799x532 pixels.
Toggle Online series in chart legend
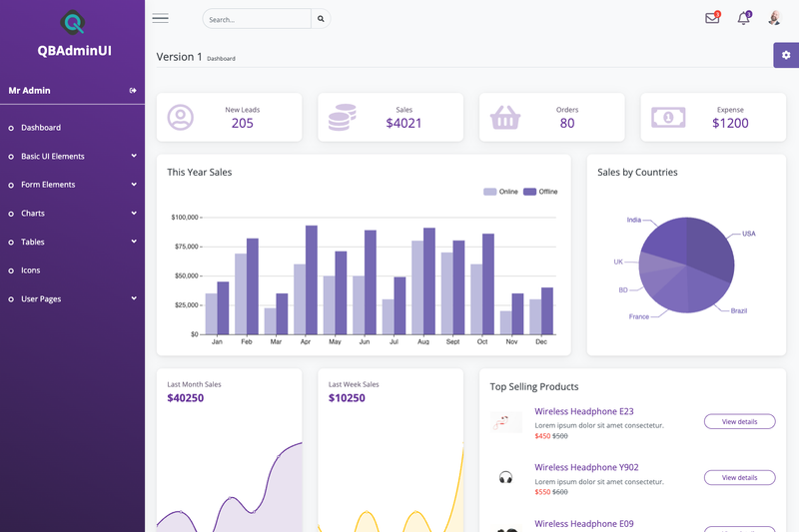tap(500, 192)
